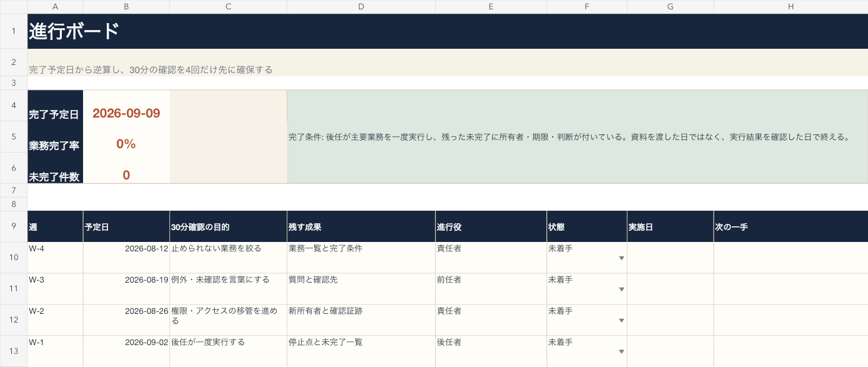Click the 30分確認の目的 header
Screen dimensions: 868x367
pyautogui.click(x=229, y=226)
